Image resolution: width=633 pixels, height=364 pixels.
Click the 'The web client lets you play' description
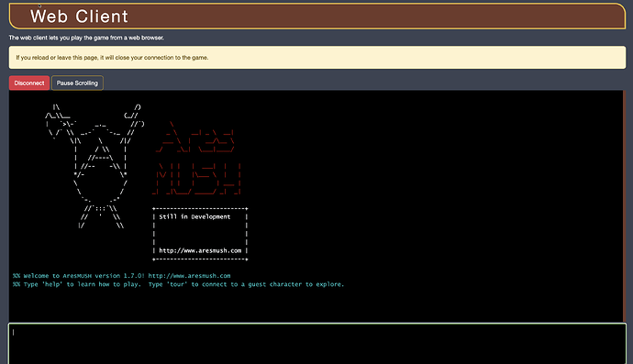(86, 38)
